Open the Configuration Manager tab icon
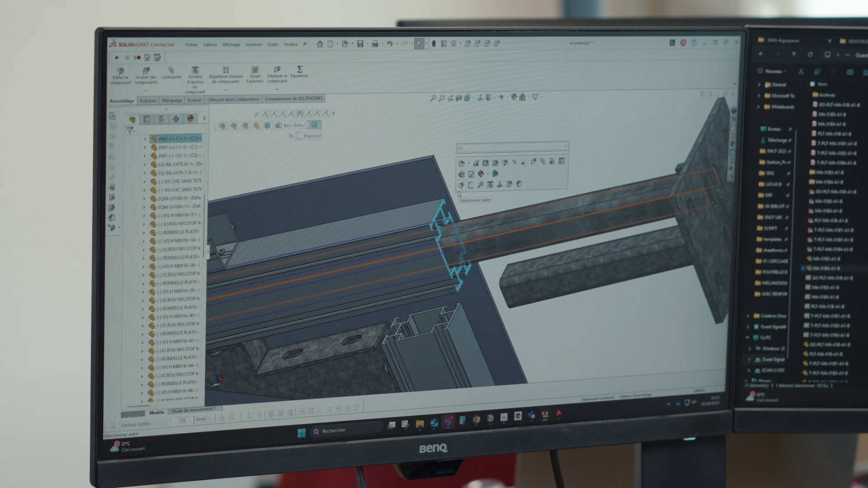Viewport: 868px width, 488px height. click(161, 119)
